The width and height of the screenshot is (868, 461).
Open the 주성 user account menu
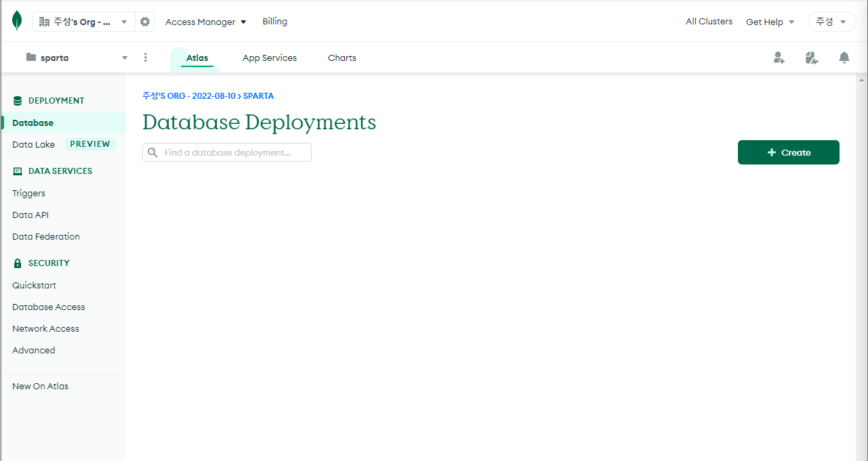pyautogui.click(x=831, y=22)
